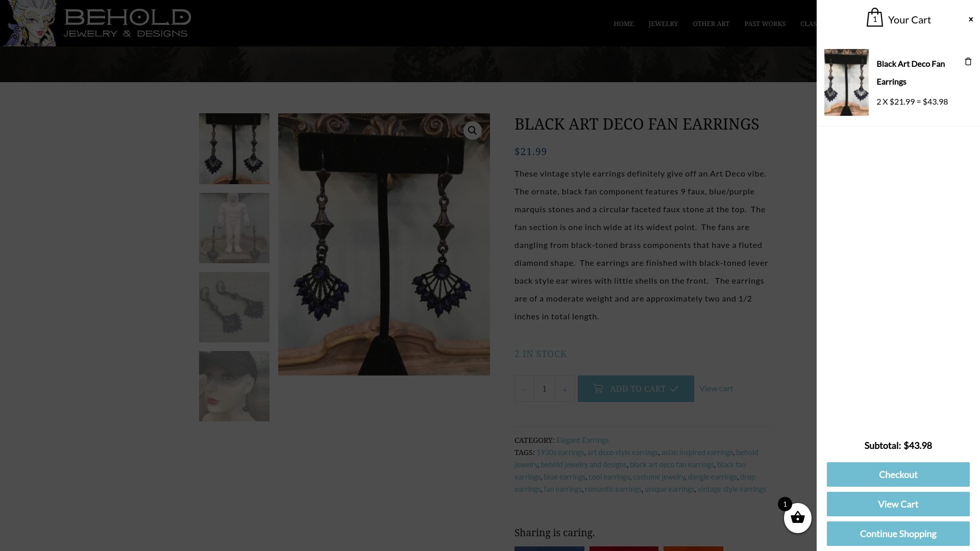Click Continue Shopping button
Image resolution: width=980 pixels, height=551 pixels.
pyautogui.click(x=898, y=534)
